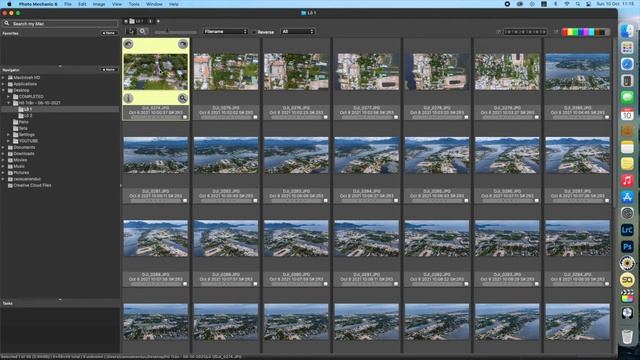Expand the COMPLETED folder
The width and height of the screenshot is (640, 360).
click(9, 97)
